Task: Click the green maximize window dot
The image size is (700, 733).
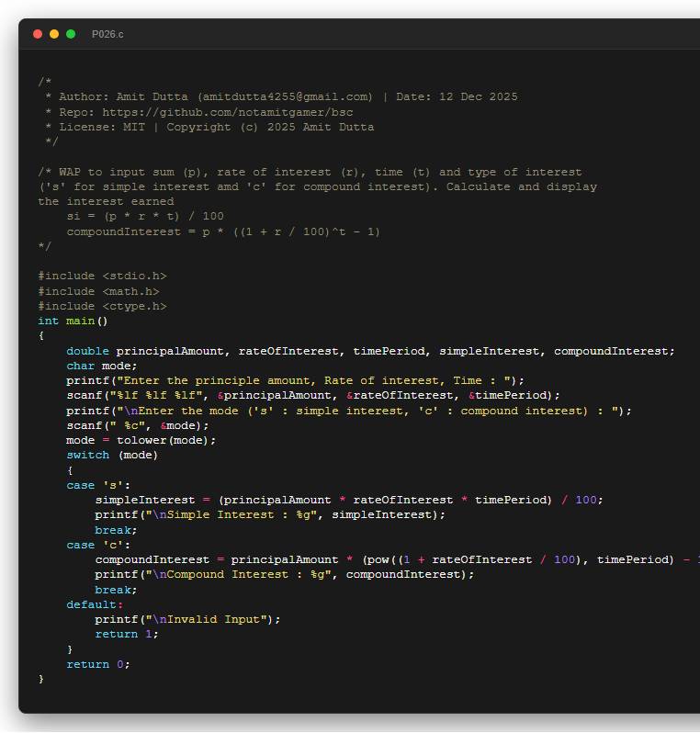Action: pos(71,34)
